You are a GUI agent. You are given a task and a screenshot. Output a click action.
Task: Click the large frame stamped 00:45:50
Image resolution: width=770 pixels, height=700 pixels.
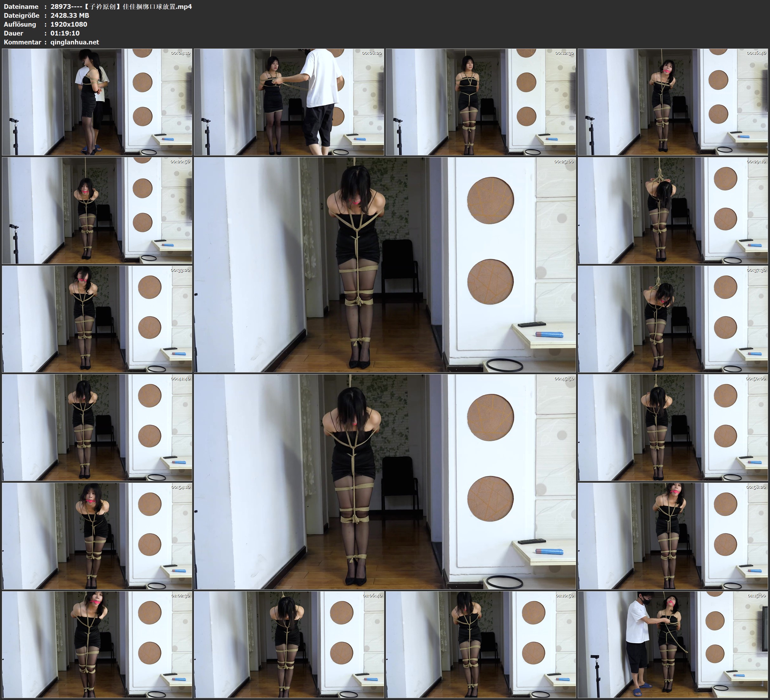(x=385, y=481)
